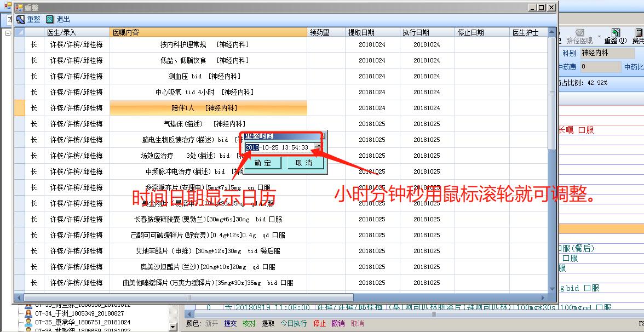Click the left arrow of the grid's horizontal scrollbar
This screenshot has width=644, height=332.
[x=19, y=297]
